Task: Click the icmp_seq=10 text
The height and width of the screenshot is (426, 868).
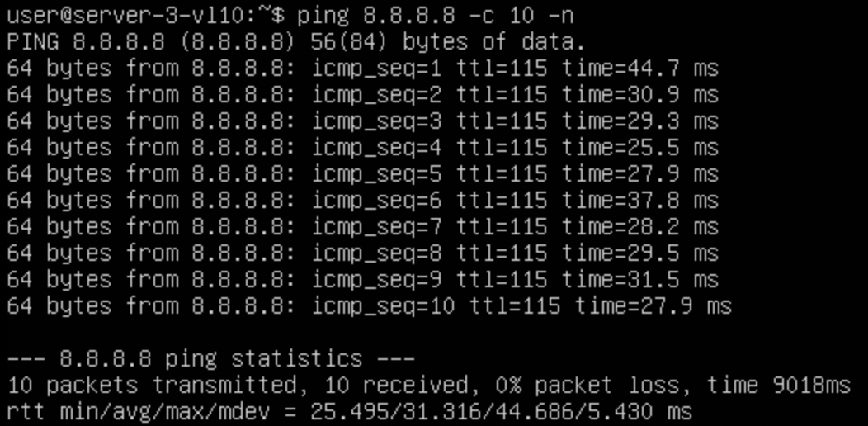Action: pyautogui.click(x=383, y=305)
